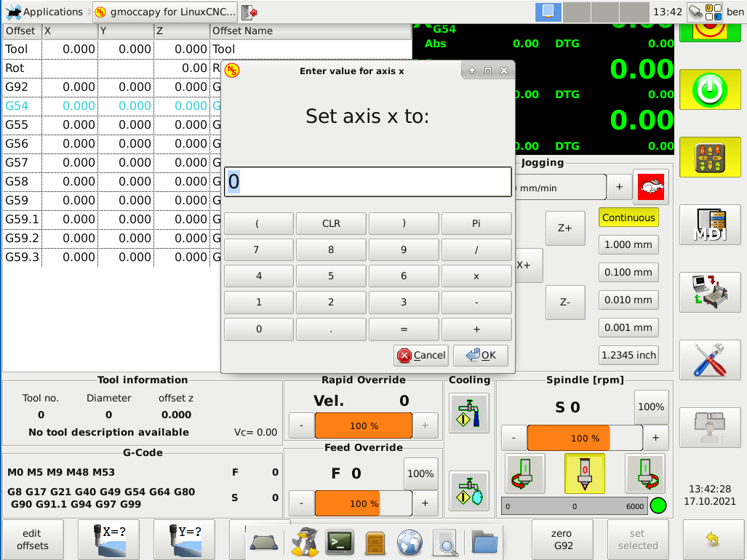747x560 pixels.
Task: Click the emergency stop button icon
Action: pyautogui.click(x=710, y=33)
